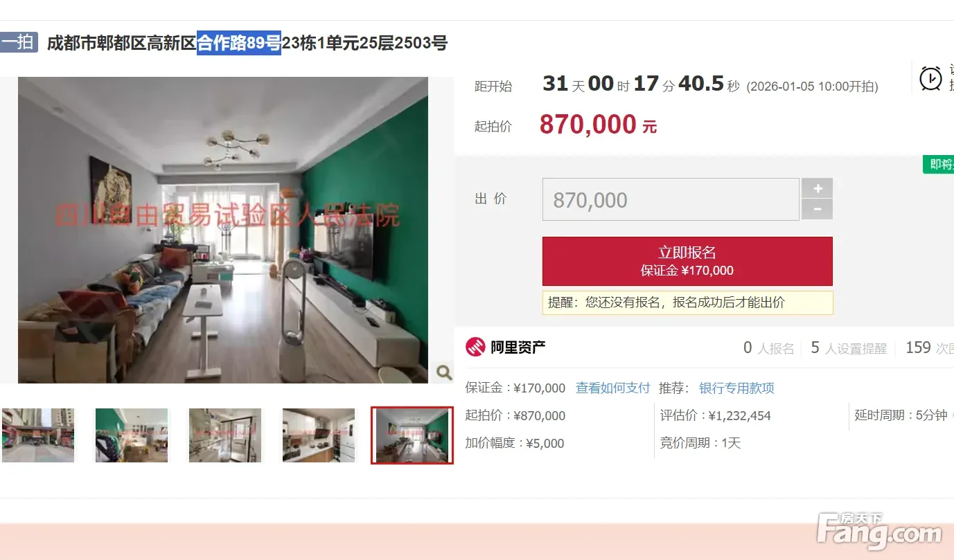This screenshot has width=954, height=560.
Task: Open the 查看如何支付 link
Action: point(613,388)
